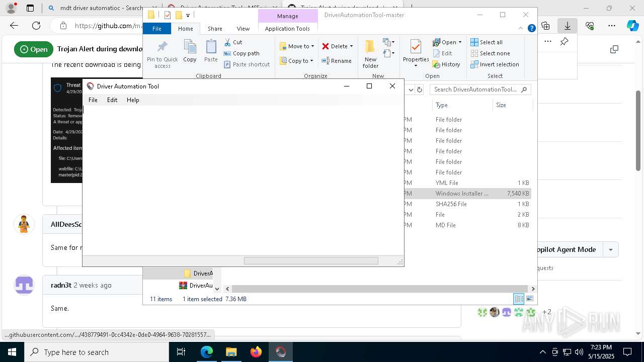
Task: Click the browser back arrow
Action: coord(14,26)
